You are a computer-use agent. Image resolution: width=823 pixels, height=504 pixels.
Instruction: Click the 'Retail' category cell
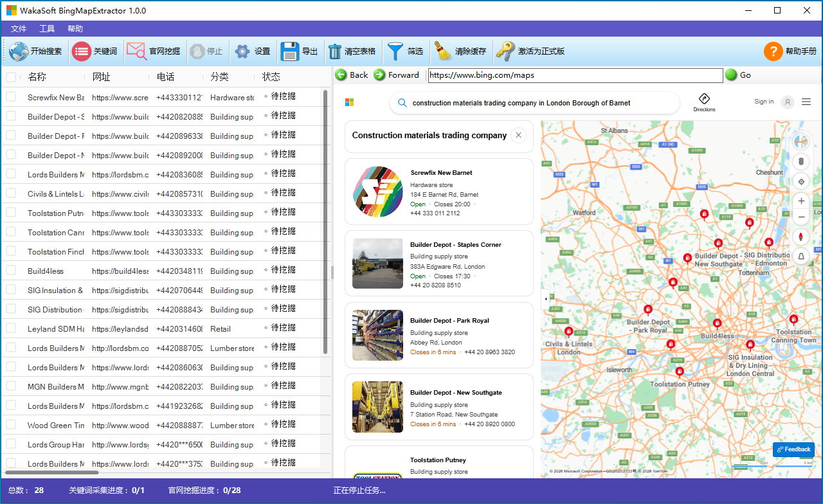(x=221, y=328)
